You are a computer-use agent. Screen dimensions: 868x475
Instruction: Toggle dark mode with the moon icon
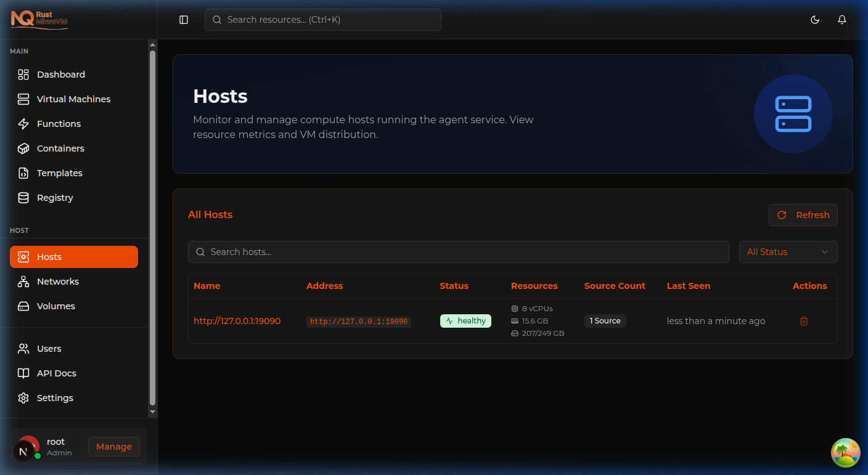click(x=815, y=20)
